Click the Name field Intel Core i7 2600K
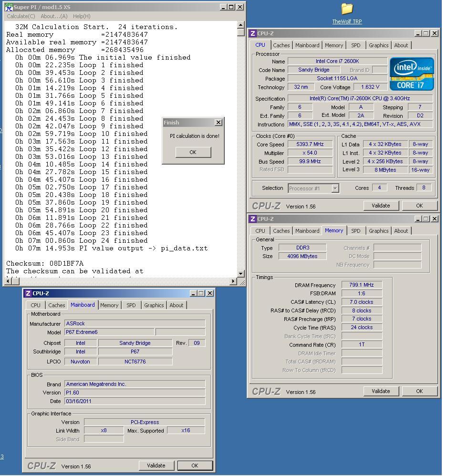This screenshot has width=458, height=476. (x=337, y=61)
